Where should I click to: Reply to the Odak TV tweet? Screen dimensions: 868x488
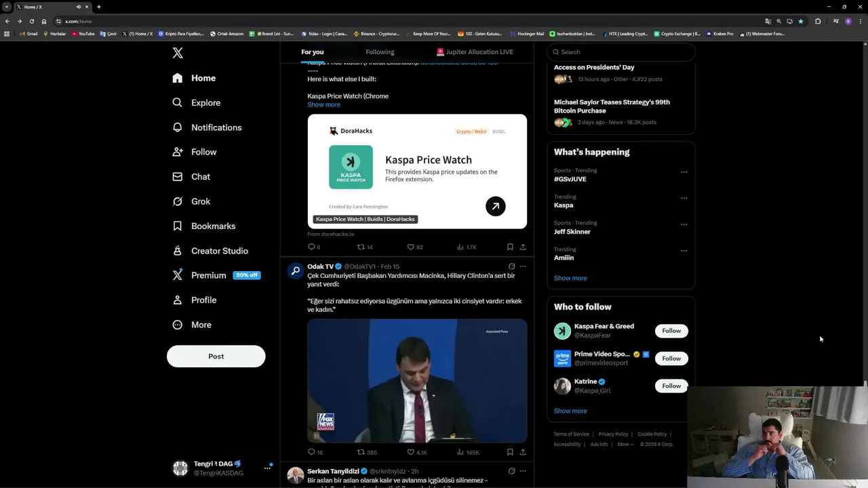(315, 452)
